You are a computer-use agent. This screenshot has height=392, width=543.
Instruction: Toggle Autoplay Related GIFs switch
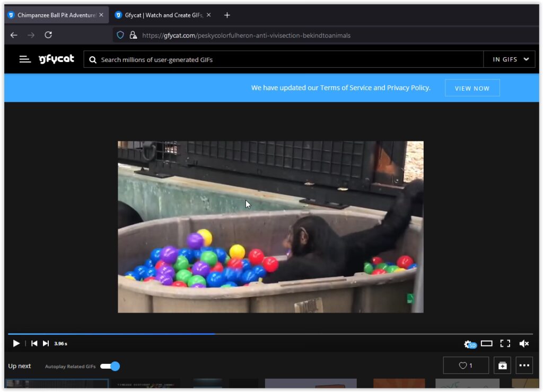[110, 366]
